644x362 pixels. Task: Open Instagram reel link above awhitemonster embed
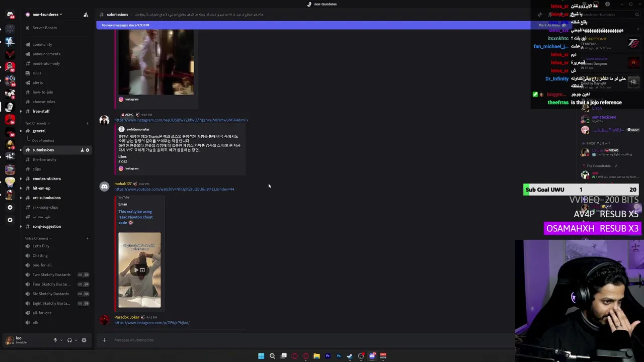click(x=181, y=120)
